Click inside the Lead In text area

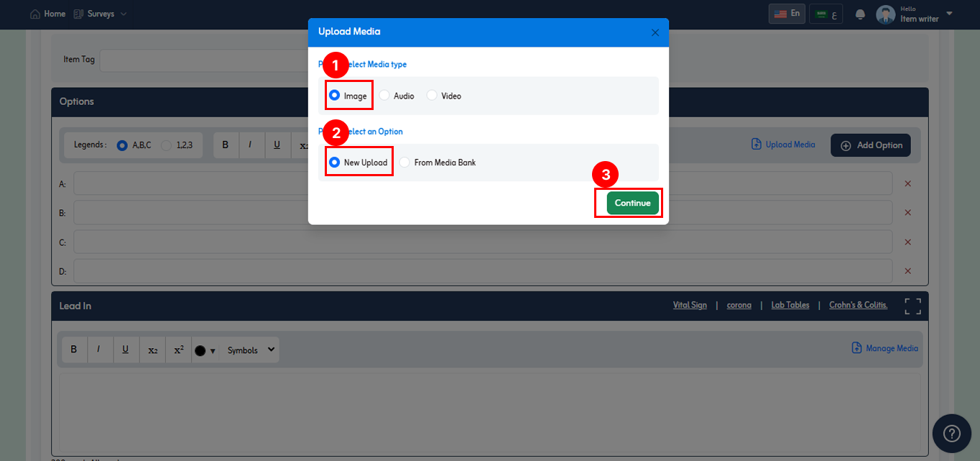[x=489, y=411]
